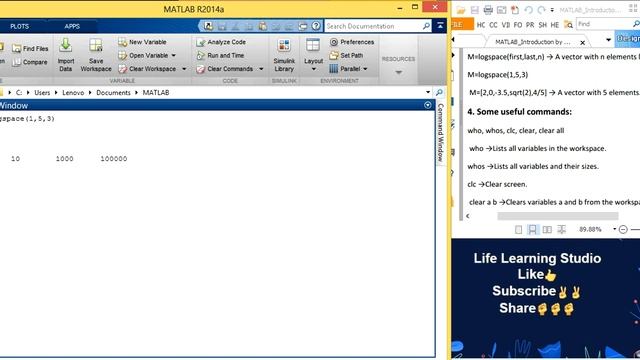Click the Layout icon
640x360 pixels.
313,45
